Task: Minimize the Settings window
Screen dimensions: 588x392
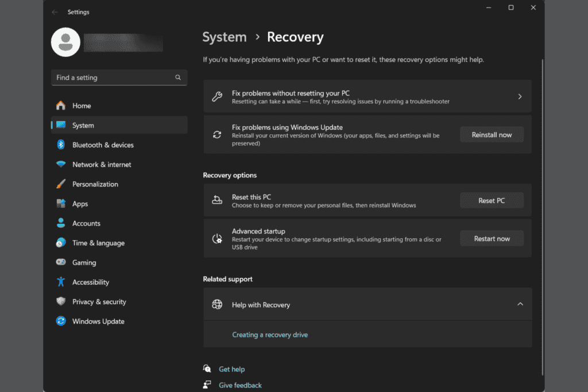Action: 489,7
